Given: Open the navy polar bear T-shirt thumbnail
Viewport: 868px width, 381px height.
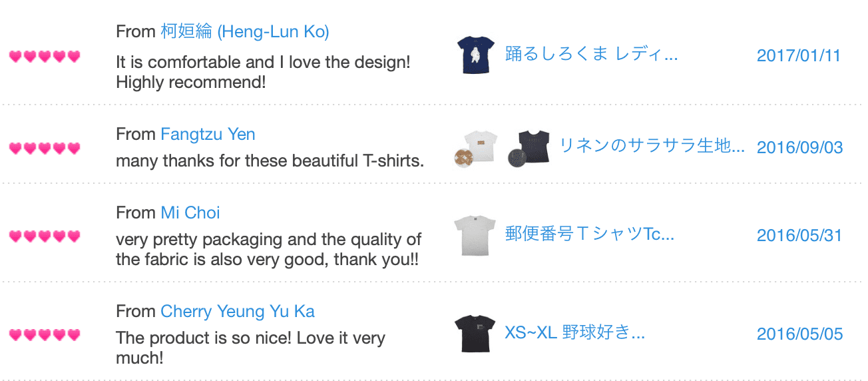Looking at the screenshot, I should [474, 55].
